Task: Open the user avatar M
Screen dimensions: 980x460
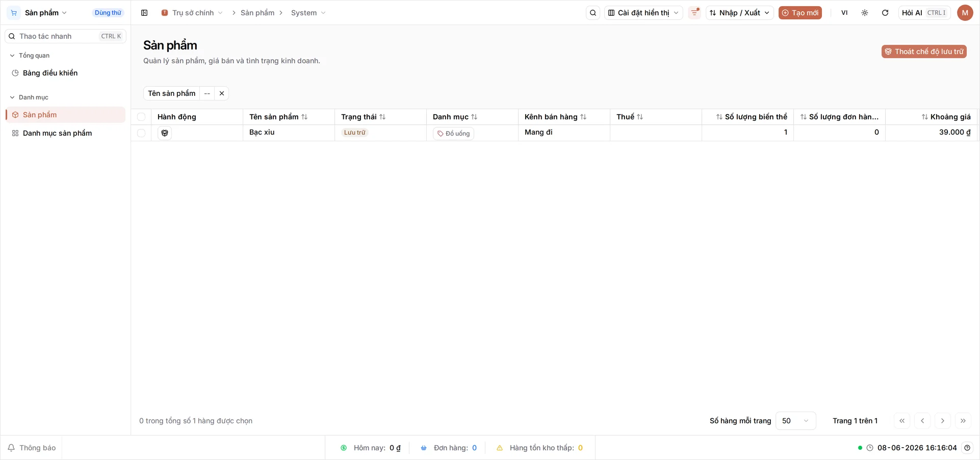Action: (x=965, y=13)
